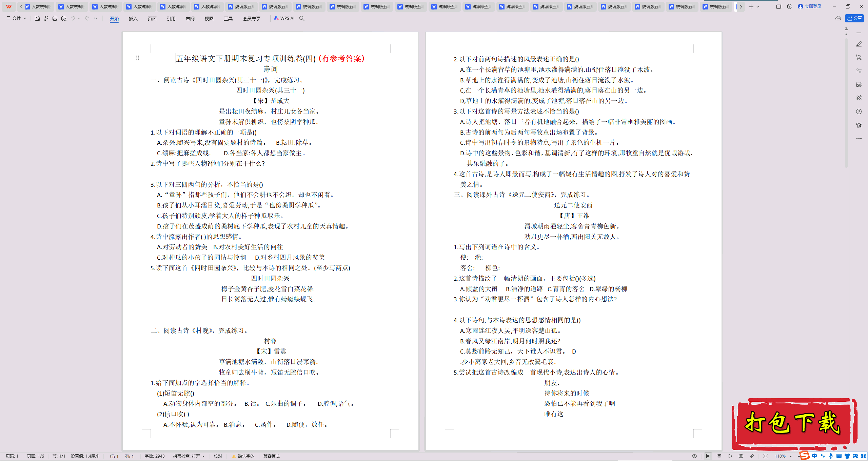Click the Sogou microphone input icon

(x=831, y=456)
